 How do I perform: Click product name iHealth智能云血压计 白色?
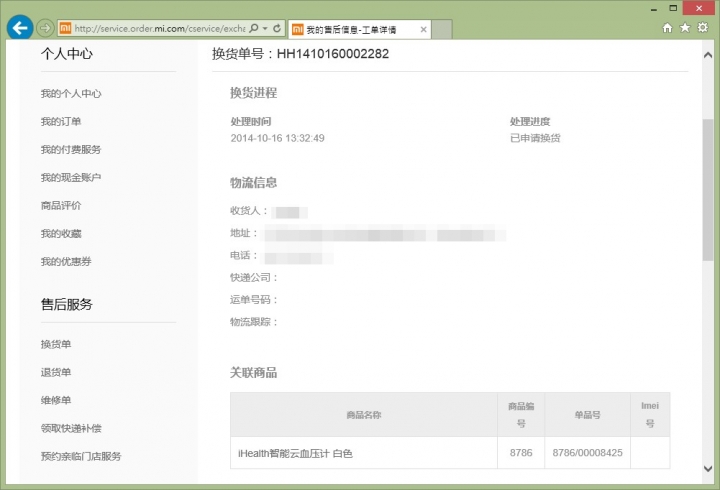point(295,454)
